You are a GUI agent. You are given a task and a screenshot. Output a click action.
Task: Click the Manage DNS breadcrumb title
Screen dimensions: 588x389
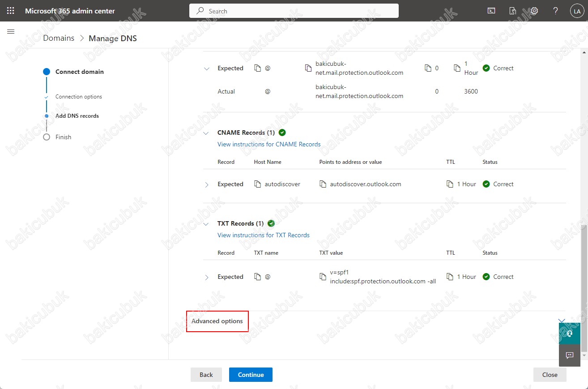pyautogui.click(x=113, y=38)
